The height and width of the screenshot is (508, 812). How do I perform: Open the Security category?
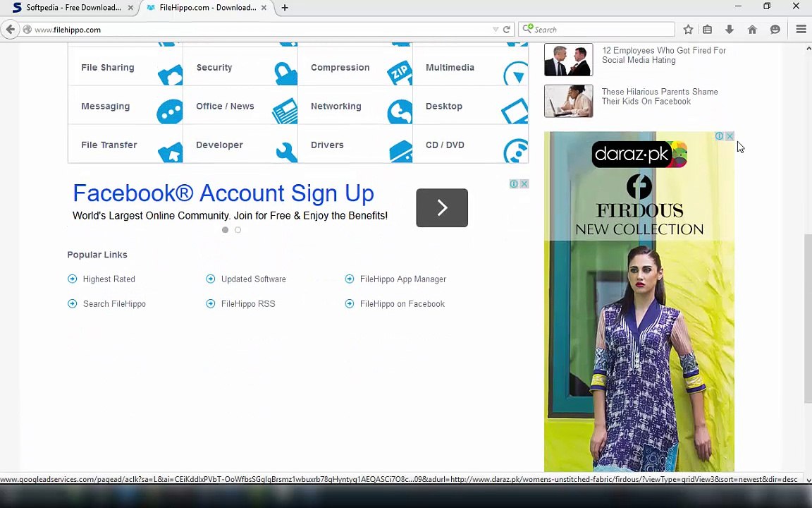pos(214,68)
